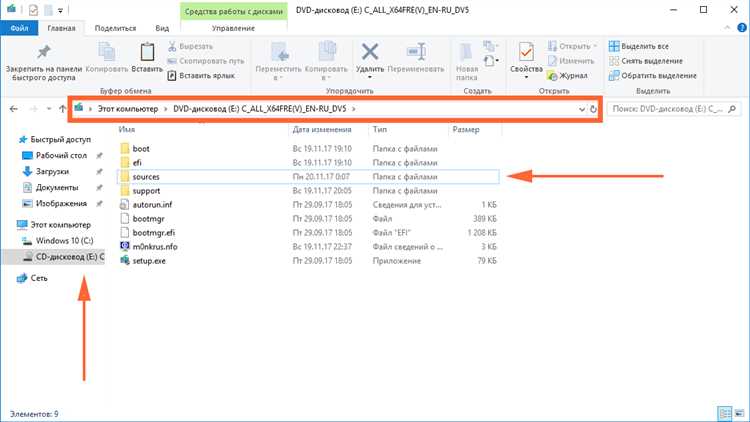Switch to details view icon in status bar
This screenshot has width=750, height=422.
pyautogui.click(x=725, y=413)
